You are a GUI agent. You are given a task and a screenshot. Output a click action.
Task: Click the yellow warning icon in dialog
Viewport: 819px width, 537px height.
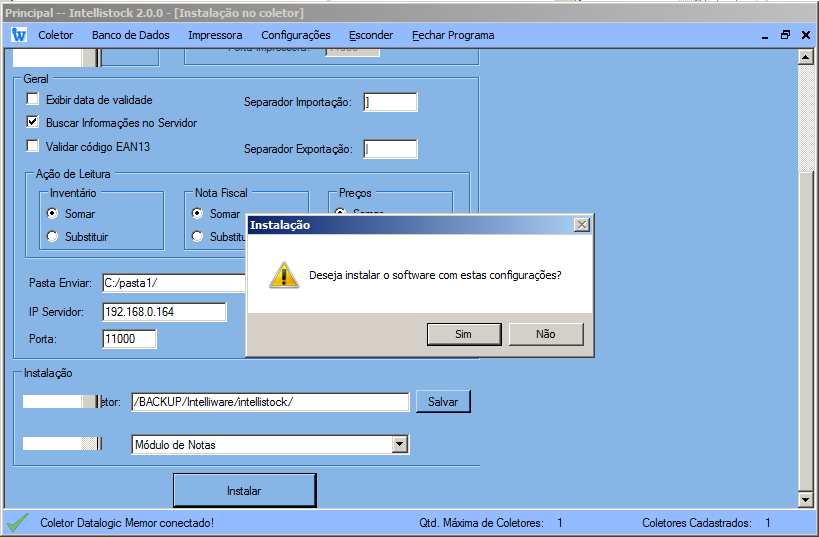[x=284, y=275]
